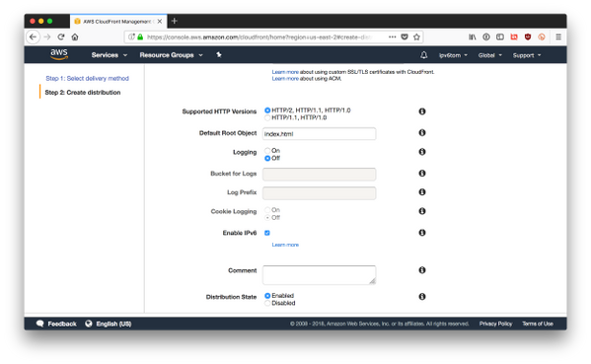
Task: Set Distribution State to Disabled
Action: click(267, 304)
